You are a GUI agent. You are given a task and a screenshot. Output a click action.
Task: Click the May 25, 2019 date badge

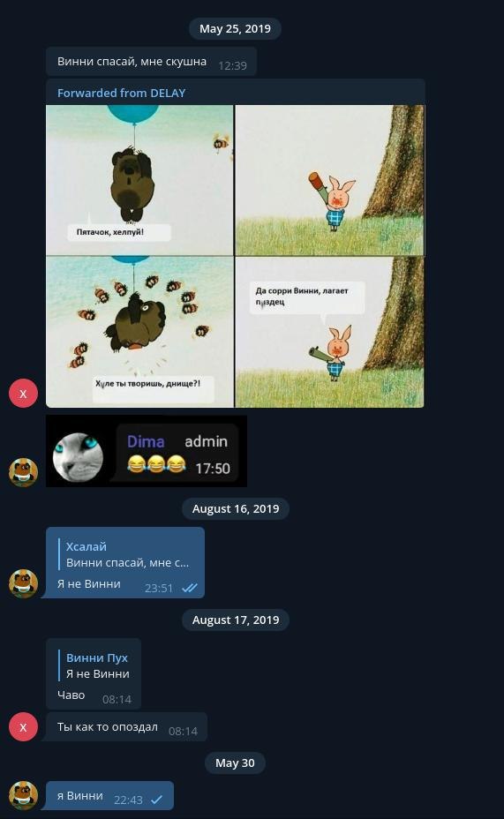[x=235, y=29]
